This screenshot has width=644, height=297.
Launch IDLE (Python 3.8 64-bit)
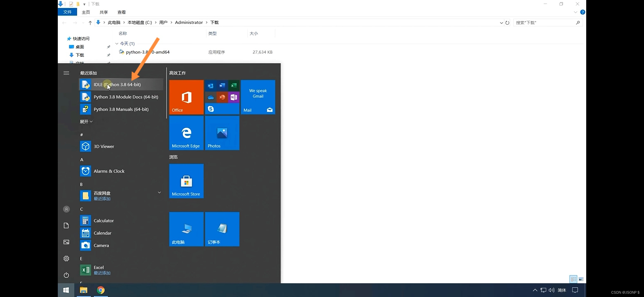(x=121, y=84)
